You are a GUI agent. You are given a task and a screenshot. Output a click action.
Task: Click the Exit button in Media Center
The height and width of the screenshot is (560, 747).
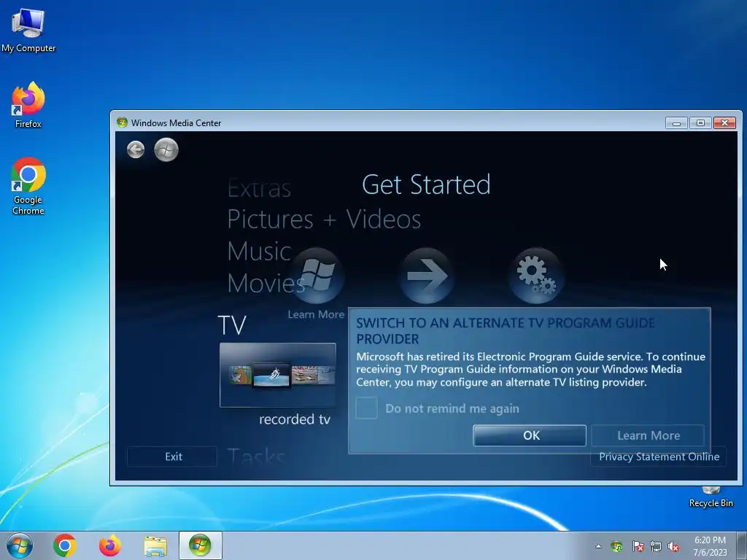172,456
